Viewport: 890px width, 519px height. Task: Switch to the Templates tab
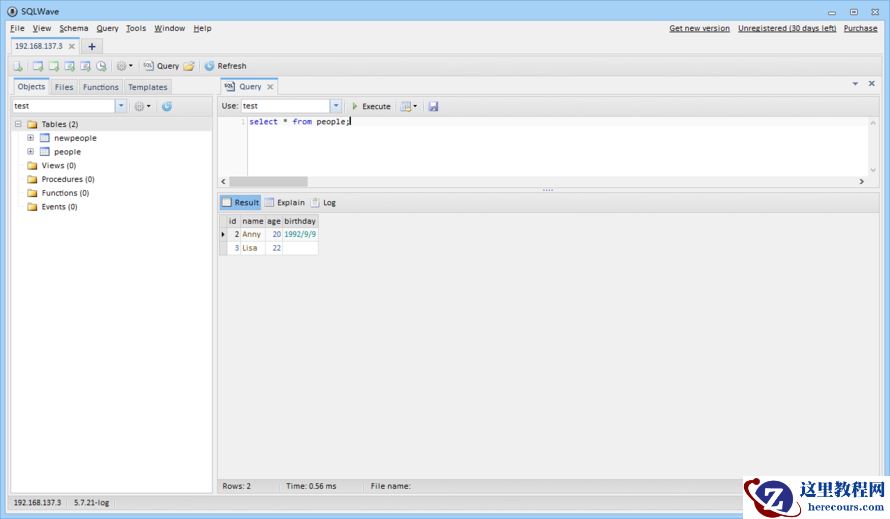point(147,87)
